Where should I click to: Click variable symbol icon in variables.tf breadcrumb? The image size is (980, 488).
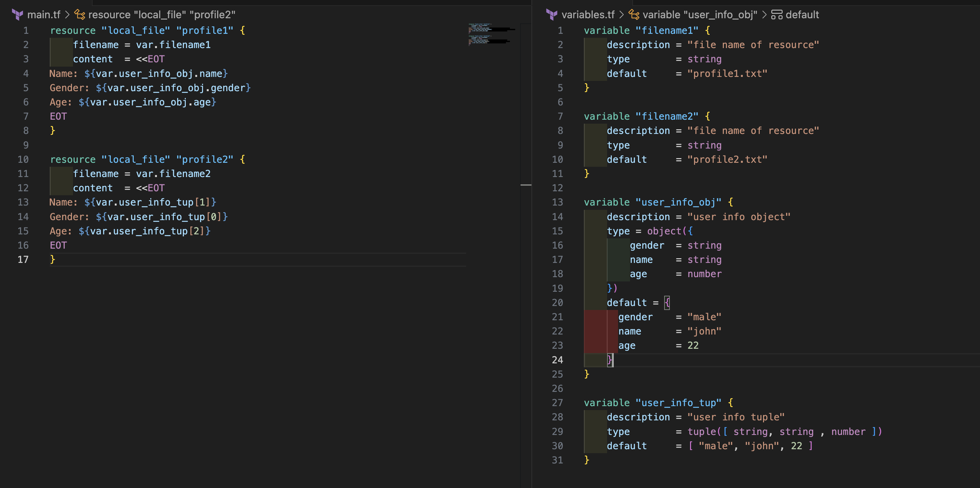[634, 15]
